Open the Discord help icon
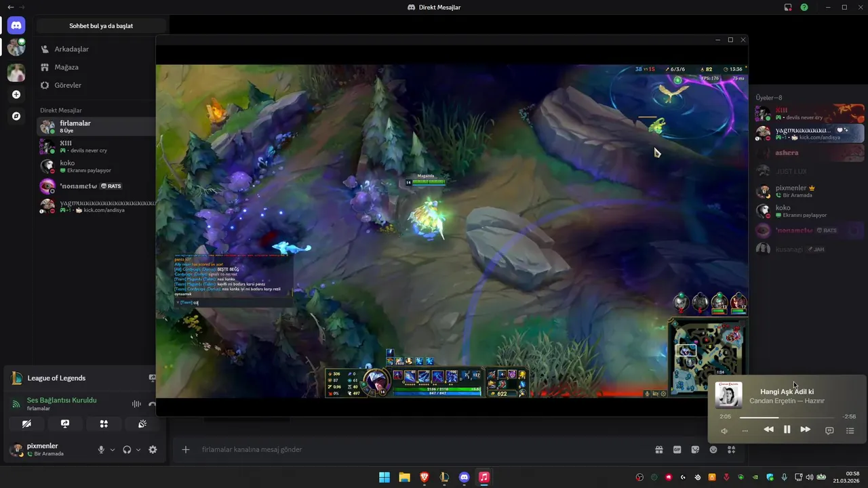 (x=804, y=7)
